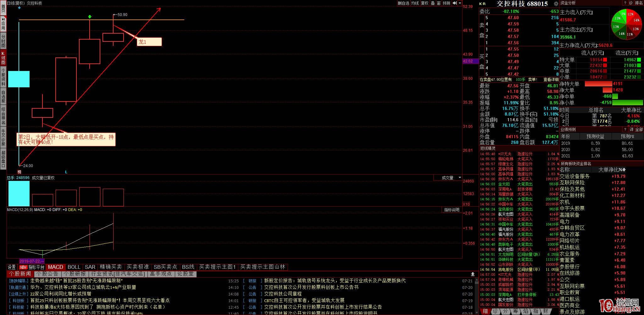The width and height of the screenshot is (644, 315).
Task: Toggle 叠 overlay mode in chart toolbar
Action: pyautogui.click(x=433, y=3)
